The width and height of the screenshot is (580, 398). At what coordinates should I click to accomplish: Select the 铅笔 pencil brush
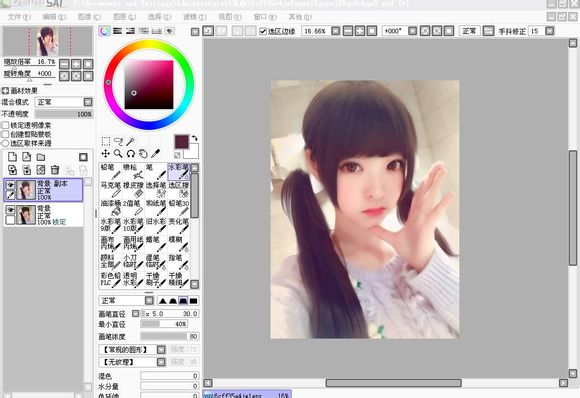click(111, 171)
